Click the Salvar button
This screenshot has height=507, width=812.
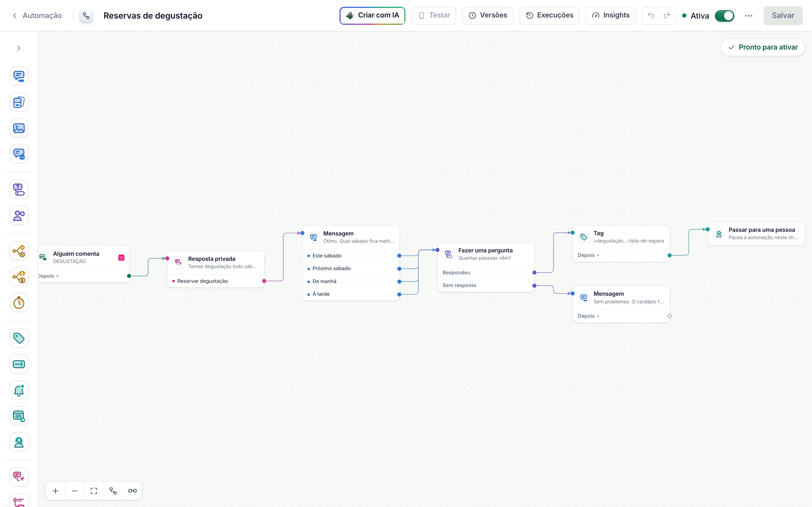(x=783, y=15)
